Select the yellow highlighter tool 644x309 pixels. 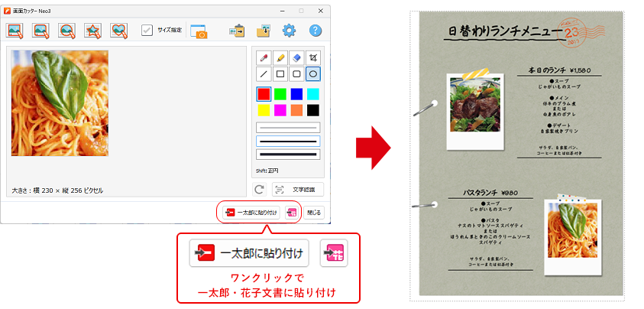click(280, 57)
